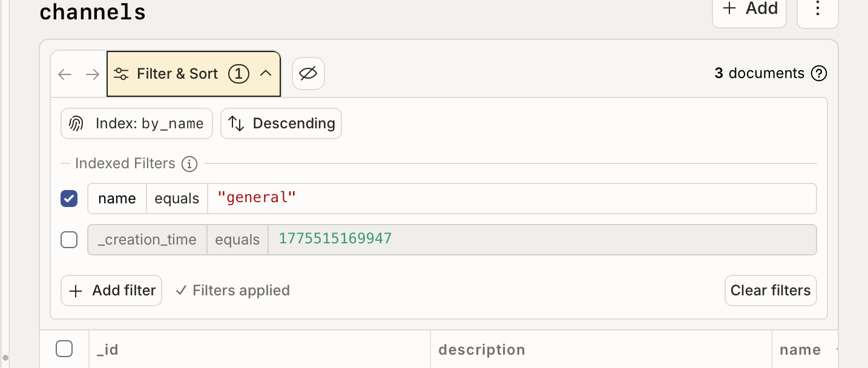Image resolution: width=868 pixels, height=368 pixels.
Task: Enable the _creation_time filter checkbox
Action: [x=69, y=240]
